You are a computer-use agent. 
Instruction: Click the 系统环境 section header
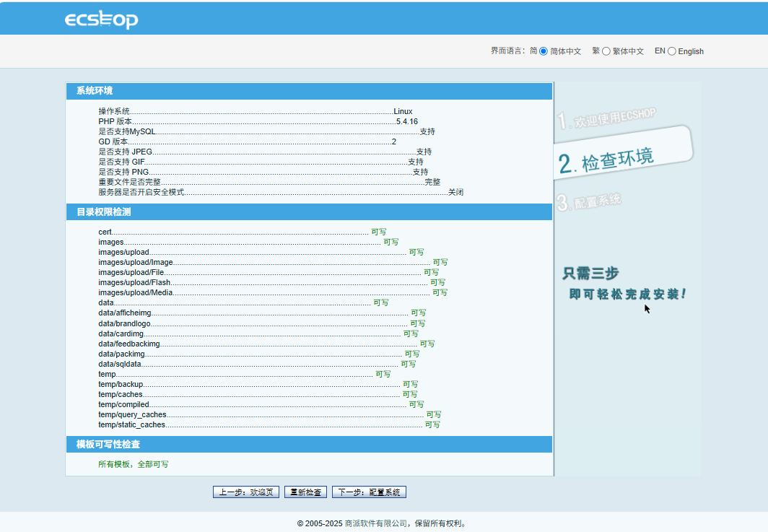coord(309,91)
